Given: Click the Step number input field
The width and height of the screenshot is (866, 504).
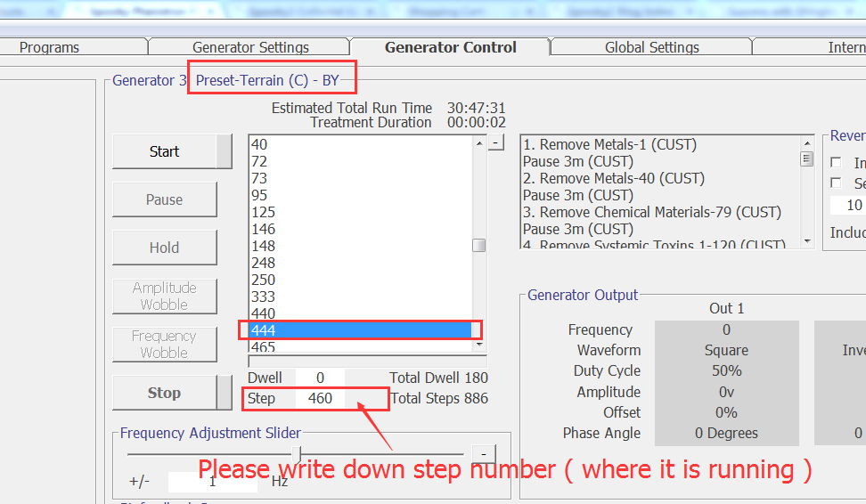Looking at the screenshot, I should pyautogui.click(x=321, y=398).
